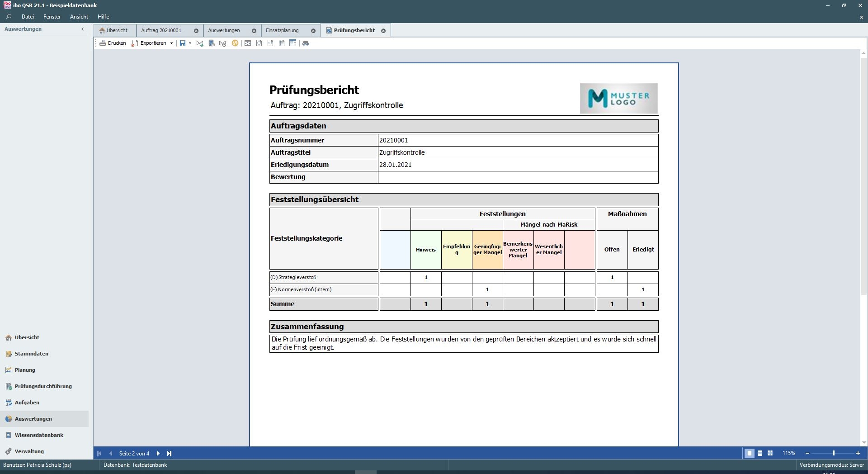
Task: Open the Fenster menu
Action: coord(52,17)
